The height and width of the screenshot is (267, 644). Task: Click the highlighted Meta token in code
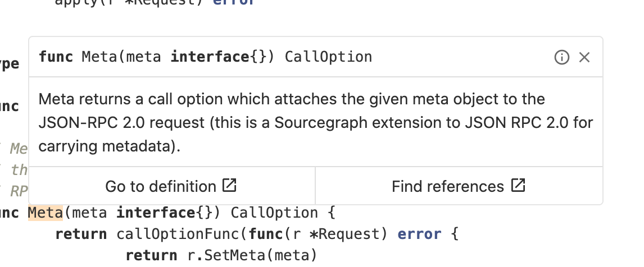[45, 213]
